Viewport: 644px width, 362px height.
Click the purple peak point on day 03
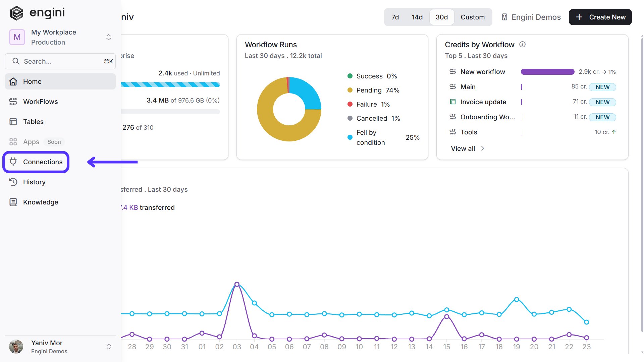[x=237, y=284]
